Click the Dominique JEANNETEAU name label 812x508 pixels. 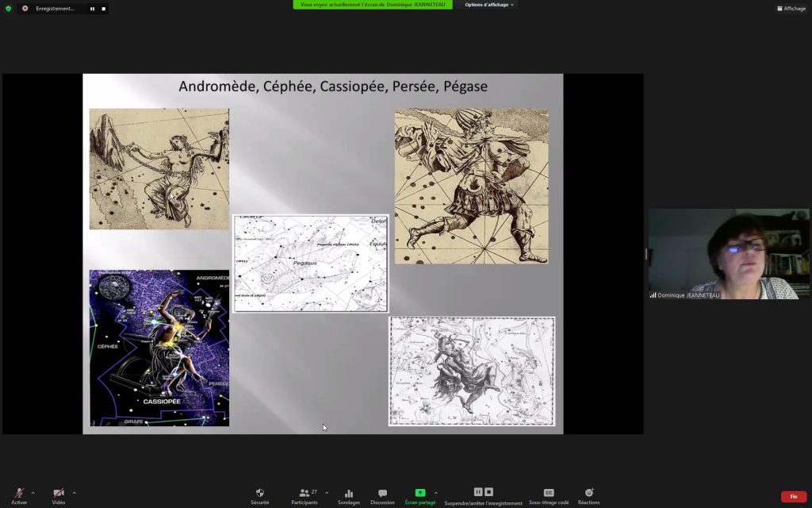pyautogui.click(x=688, y=295)
